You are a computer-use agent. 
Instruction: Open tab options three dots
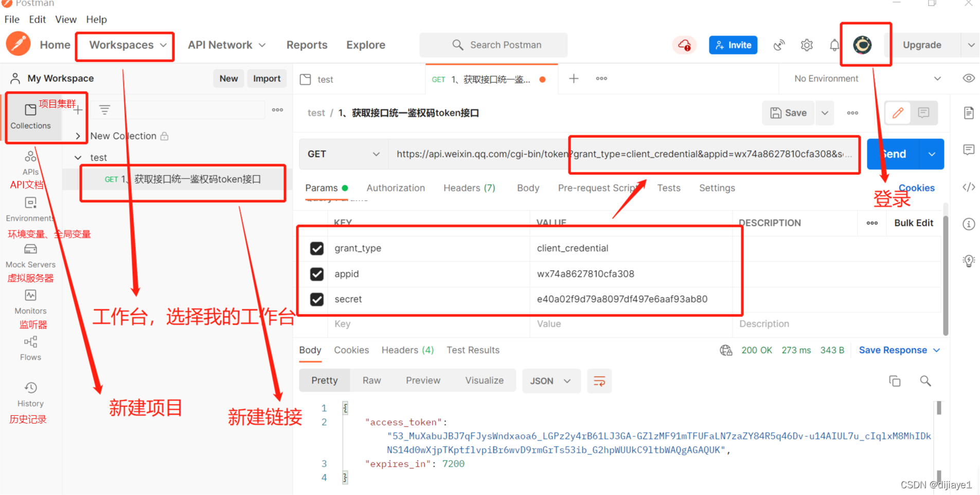coord(601,79)
